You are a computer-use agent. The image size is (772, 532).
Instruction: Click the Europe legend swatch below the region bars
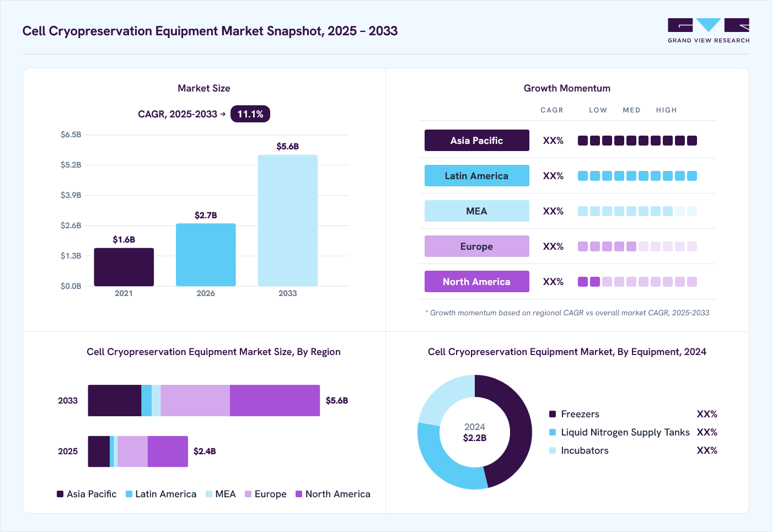248,494
